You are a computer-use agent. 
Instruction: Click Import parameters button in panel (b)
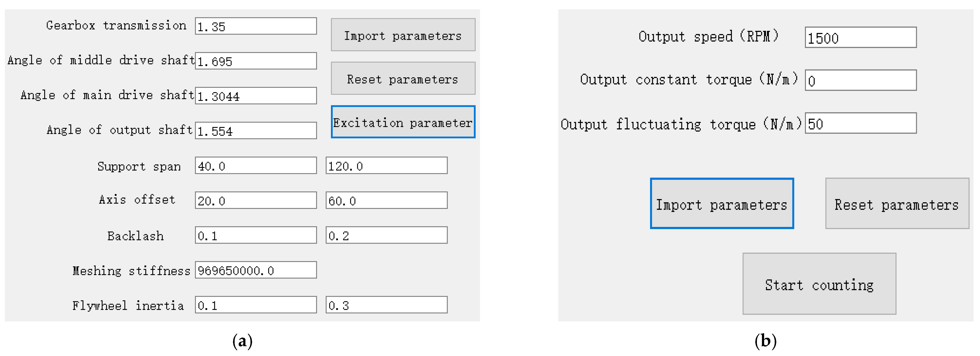(x=721, y=204)
